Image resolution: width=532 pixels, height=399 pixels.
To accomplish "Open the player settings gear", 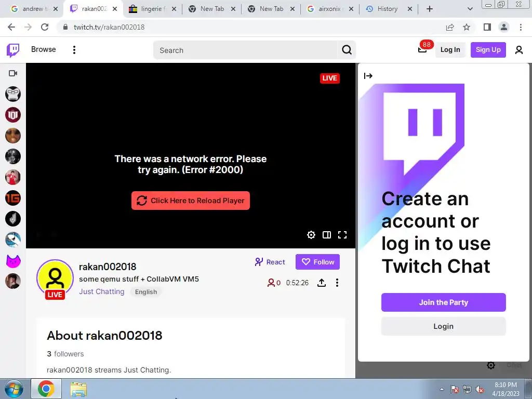I will click(x=311, y=235).
